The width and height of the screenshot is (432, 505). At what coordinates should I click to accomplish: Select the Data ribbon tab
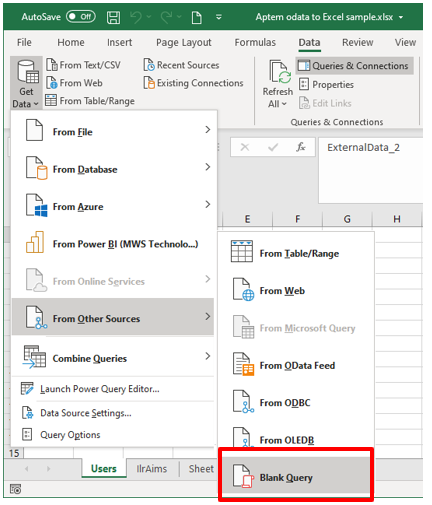(x=309, y=42)
